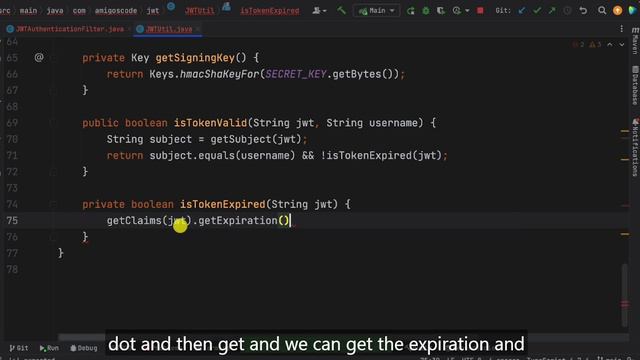Close the JWTUtil.java tab
Image resolution: width=640 pixels, height=360 pixels.
point(198,29)
